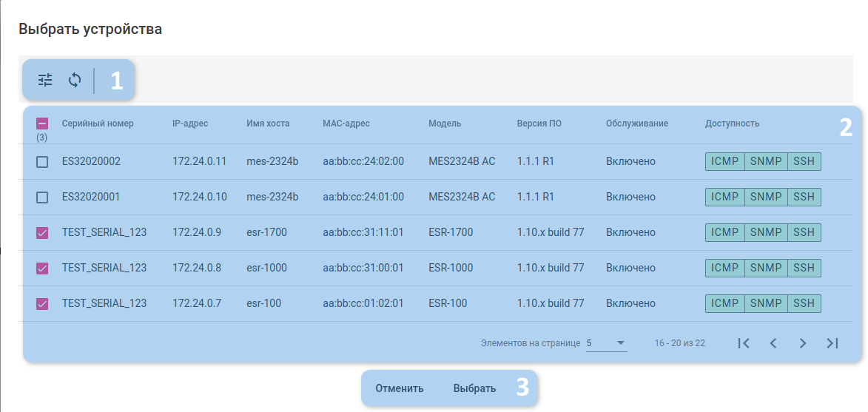Click model cell ESR-1700
868x412 pixels.
pos(451,232)
